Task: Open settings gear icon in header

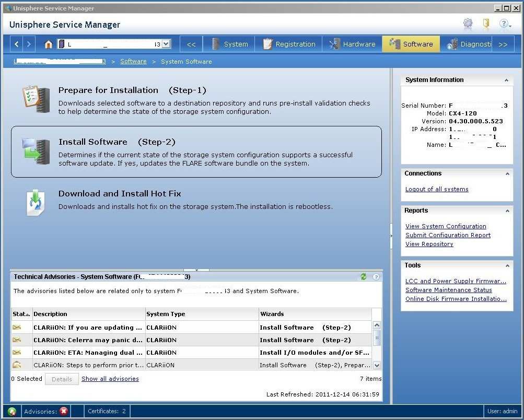Action: coord(468,24)
